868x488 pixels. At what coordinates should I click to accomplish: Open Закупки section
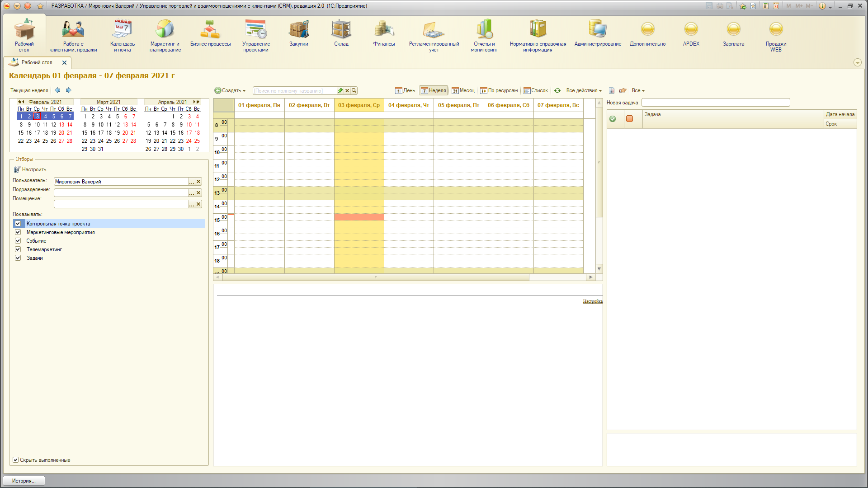pyautogui.click(x=298, y=33)
